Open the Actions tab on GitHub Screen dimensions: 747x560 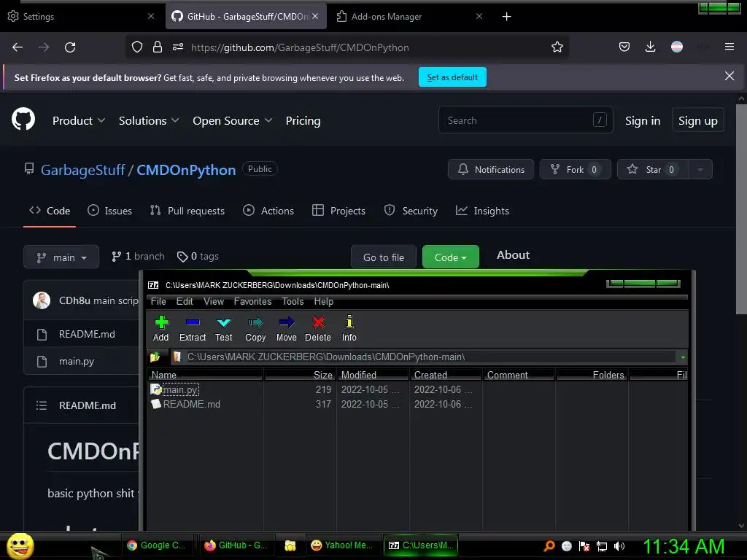click(x=268, y=211)
